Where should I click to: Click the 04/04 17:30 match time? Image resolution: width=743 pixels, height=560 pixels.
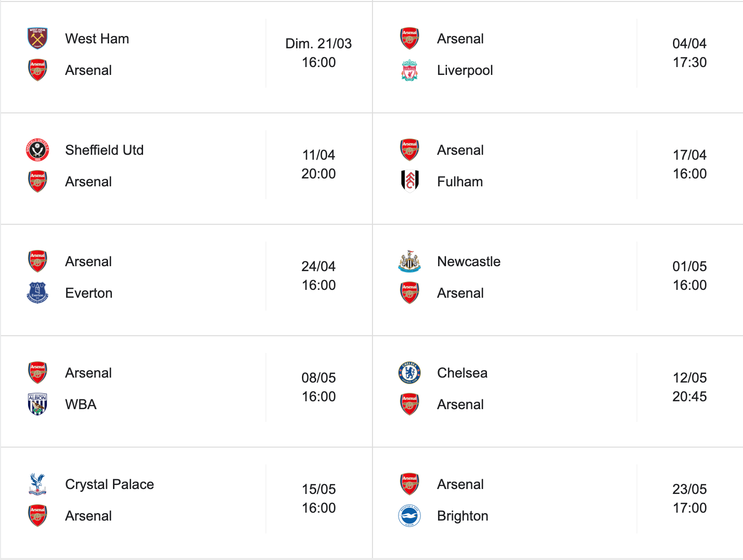pyautogui.click(x=689, y=53)
